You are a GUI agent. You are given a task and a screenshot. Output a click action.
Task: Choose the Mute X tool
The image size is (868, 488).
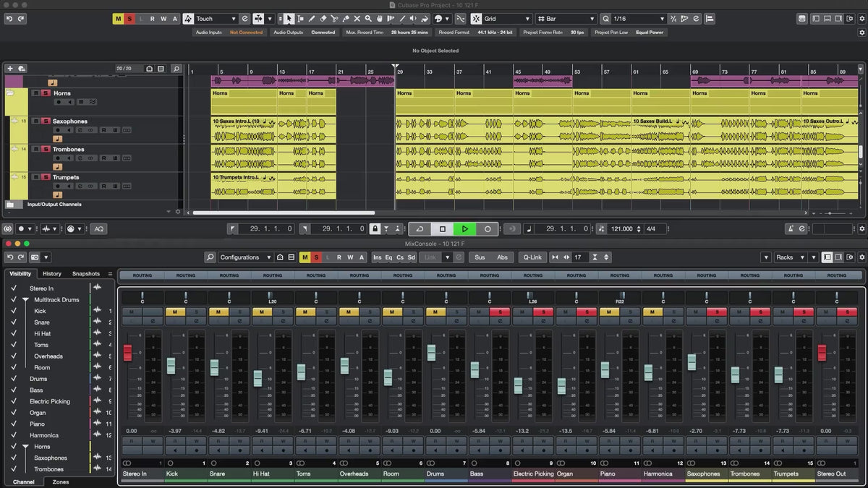(x=357, y=19)
